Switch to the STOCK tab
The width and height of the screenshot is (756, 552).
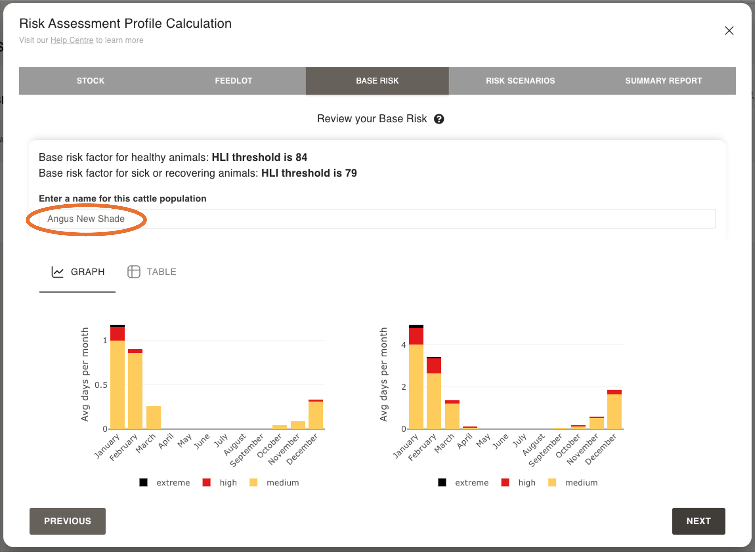(x=91, y=81)
